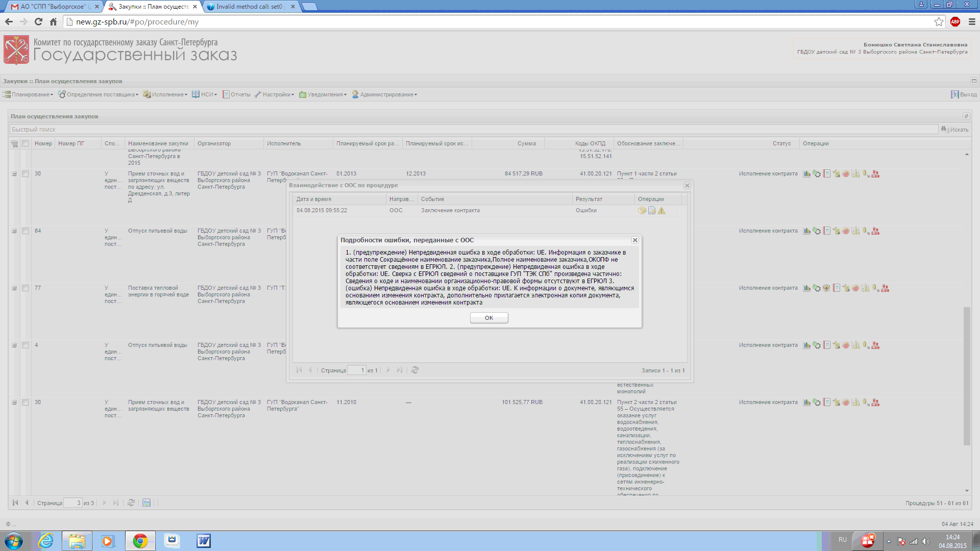Click the binoculars search icon next to Искать

pyautogui.click(x=944, y=129)
